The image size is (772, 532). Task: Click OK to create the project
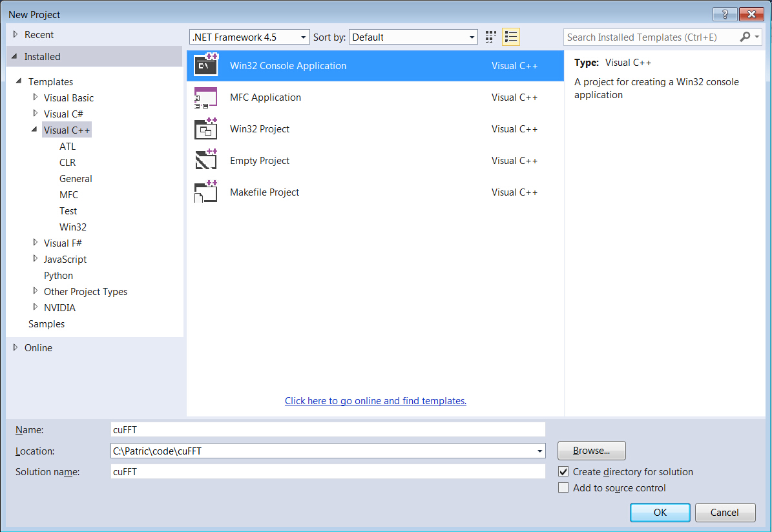tap(660, 513)
